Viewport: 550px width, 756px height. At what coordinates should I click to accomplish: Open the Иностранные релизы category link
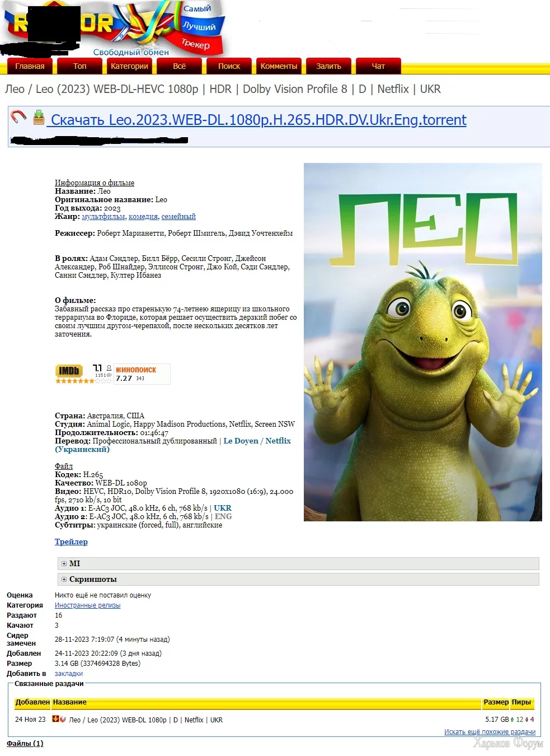(x=87, y=605)
